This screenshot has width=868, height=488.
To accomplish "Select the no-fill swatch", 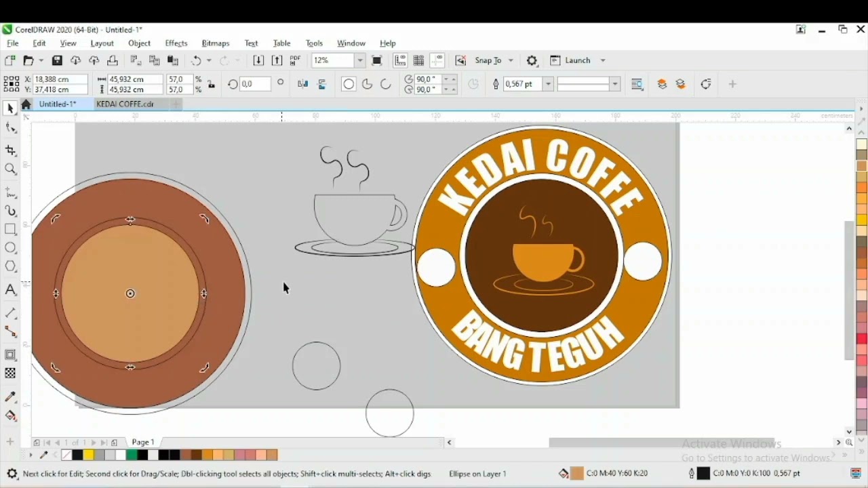I will (66, 455).
